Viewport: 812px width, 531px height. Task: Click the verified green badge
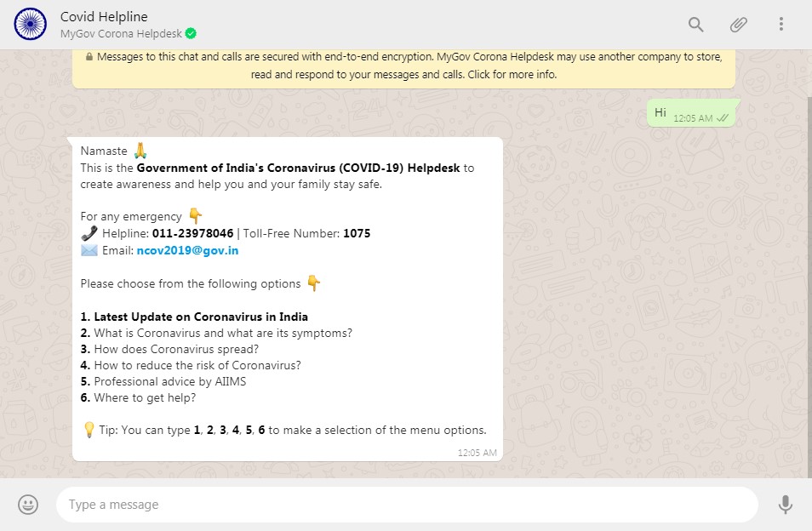click(x=191, y=34)
